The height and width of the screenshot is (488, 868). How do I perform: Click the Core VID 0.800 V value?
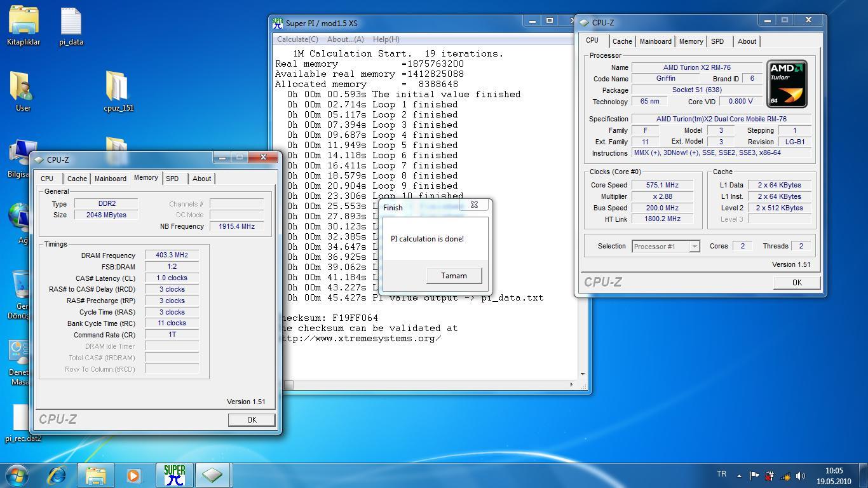coord(741,101)
